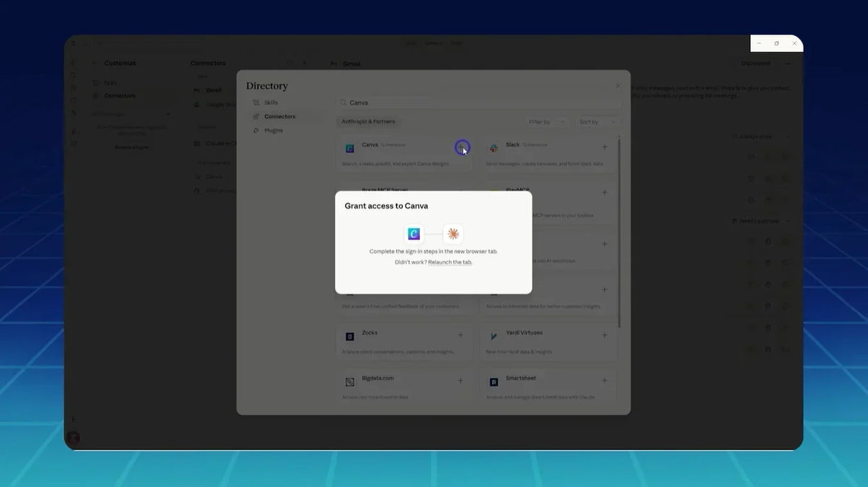Image resolution: width=868 pixels, height=487 pixels.
Task: Click the Browse plugins button
Action: click(x=131, y=148)
